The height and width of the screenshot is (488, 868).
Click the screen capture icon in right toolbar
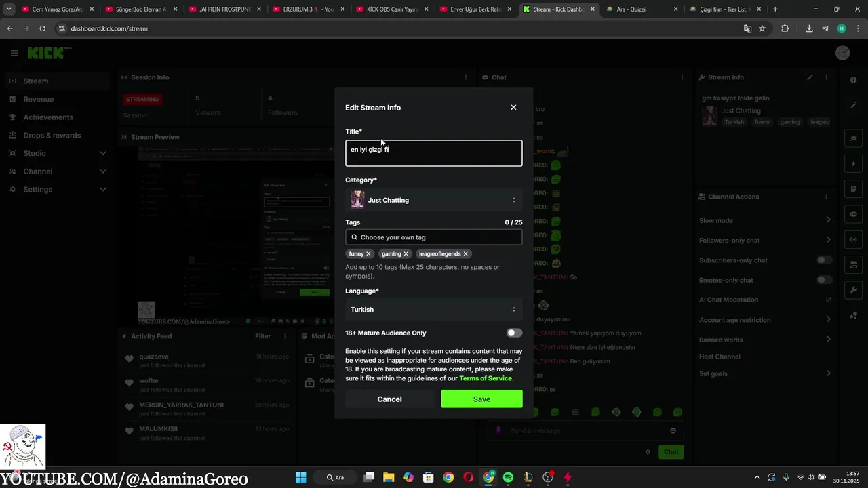pyautogui.click(x=853, y=138)
